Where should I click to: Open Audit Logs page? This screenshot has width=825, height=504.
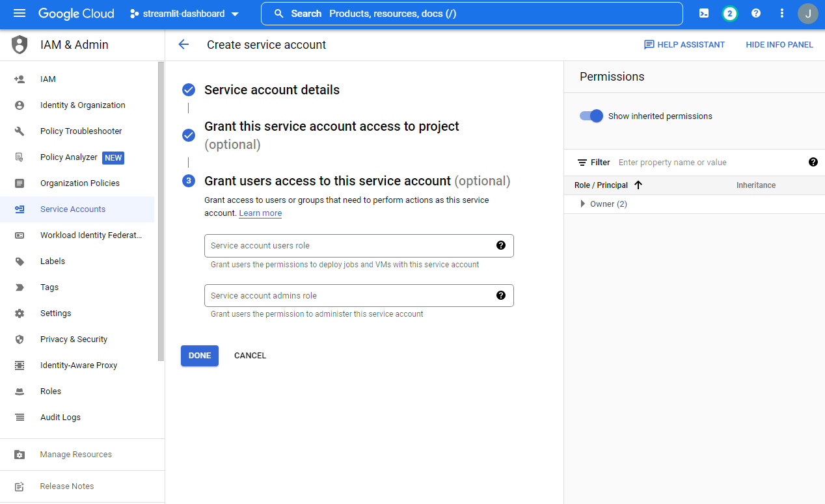[77, 418]
